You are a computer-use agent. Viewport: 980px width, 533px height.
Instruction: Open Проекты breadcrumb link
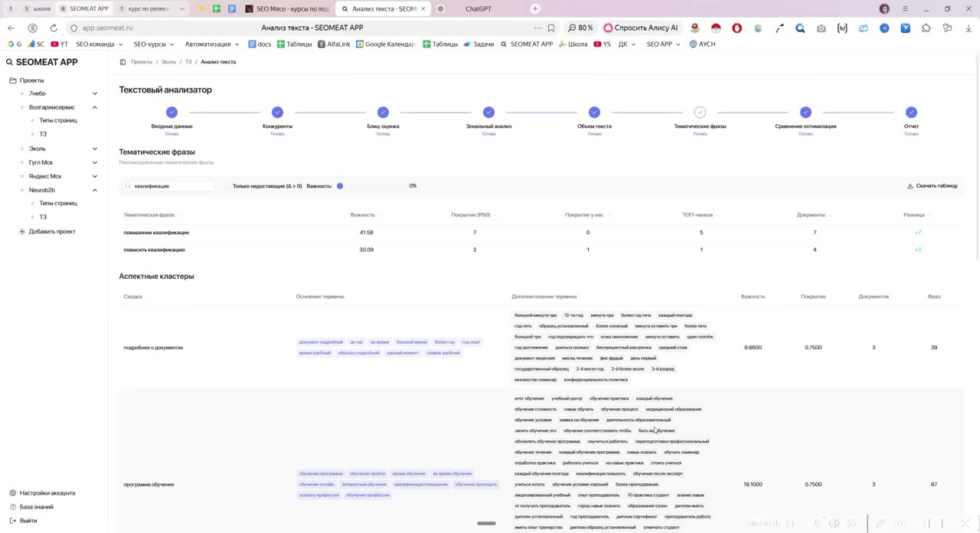(x=142, y=62)
